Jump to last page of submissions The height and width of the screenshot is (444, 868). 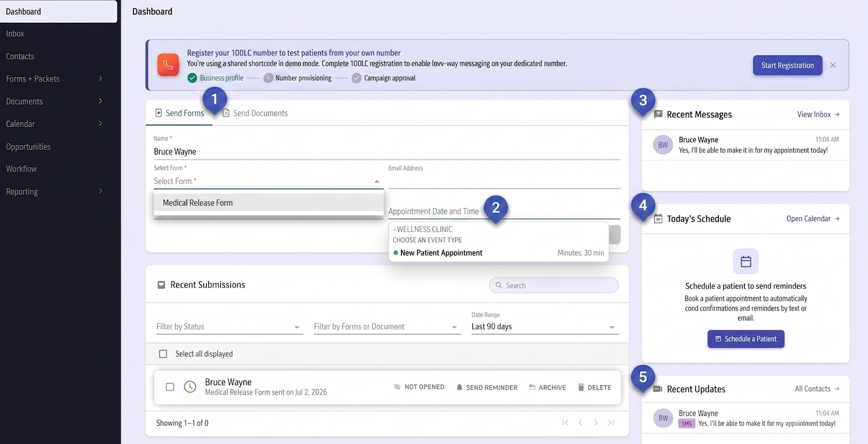click(611, 423)
